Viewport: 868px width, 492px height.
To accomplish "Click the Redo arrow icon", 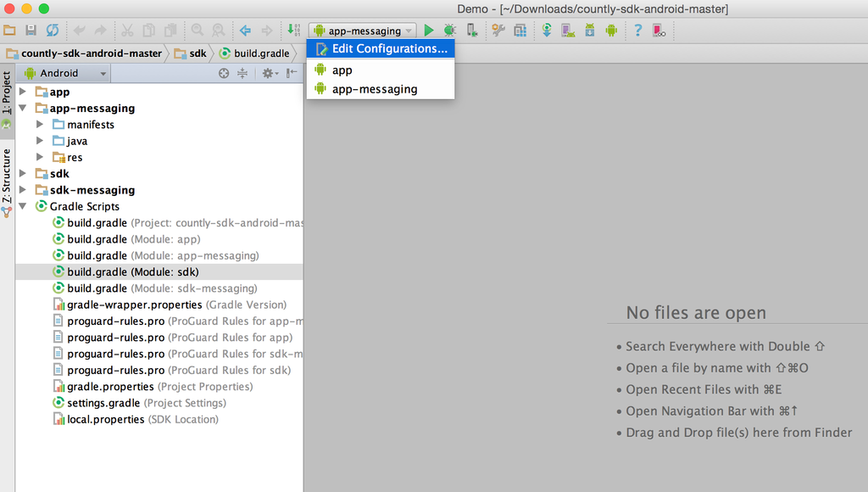I will tap(100, 31).
